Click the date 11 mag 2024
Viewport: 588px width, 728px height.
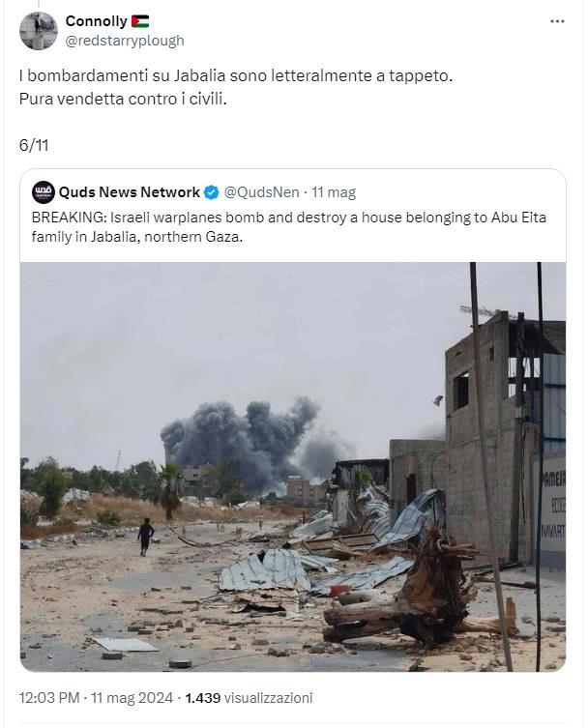click(132, 698)
